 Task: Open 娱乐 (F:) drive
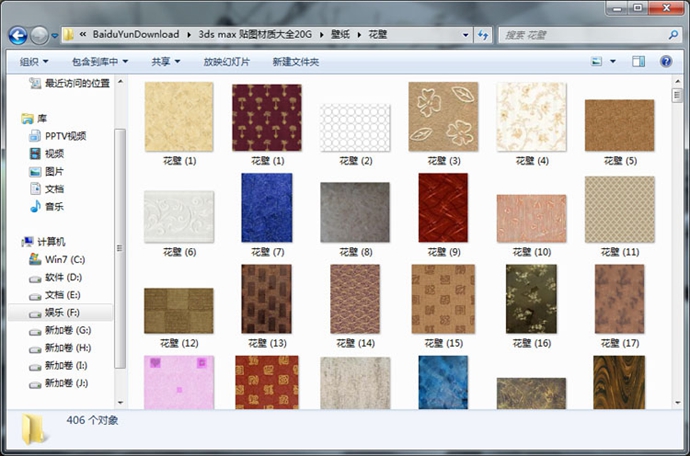pyautogui.click(x=55, y=313)
